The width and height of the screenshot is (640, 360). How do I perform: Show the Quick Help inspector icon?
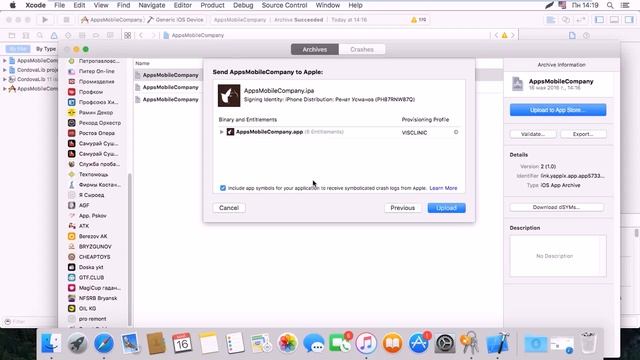tap(587, 36)
